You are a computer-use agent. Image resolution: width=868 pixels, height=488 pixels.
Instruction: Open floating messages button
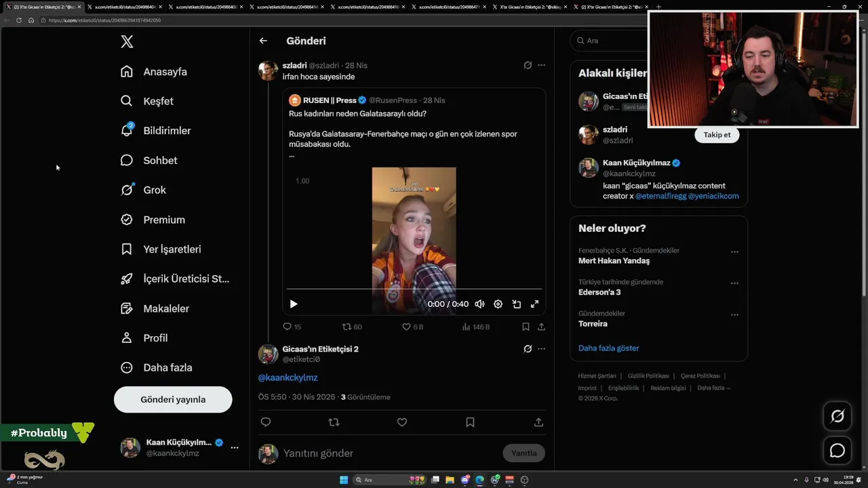[837, 451]
